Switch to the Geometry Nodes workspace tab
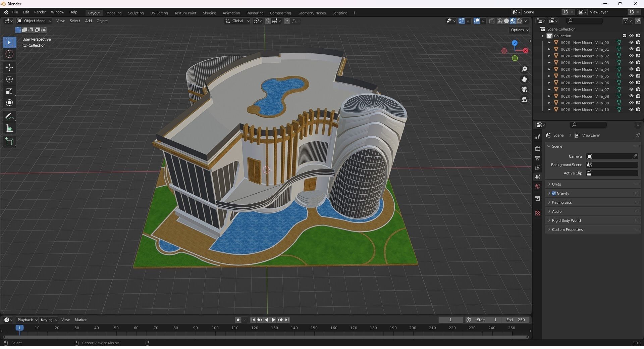 [311, 13]
